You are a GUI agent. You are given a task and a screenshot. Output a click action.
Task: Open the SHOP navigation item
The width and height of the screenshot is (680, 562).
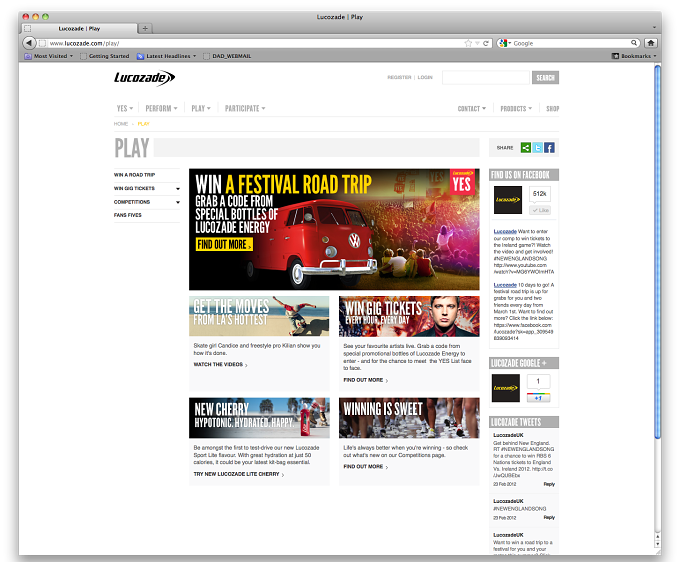[552, 108]
